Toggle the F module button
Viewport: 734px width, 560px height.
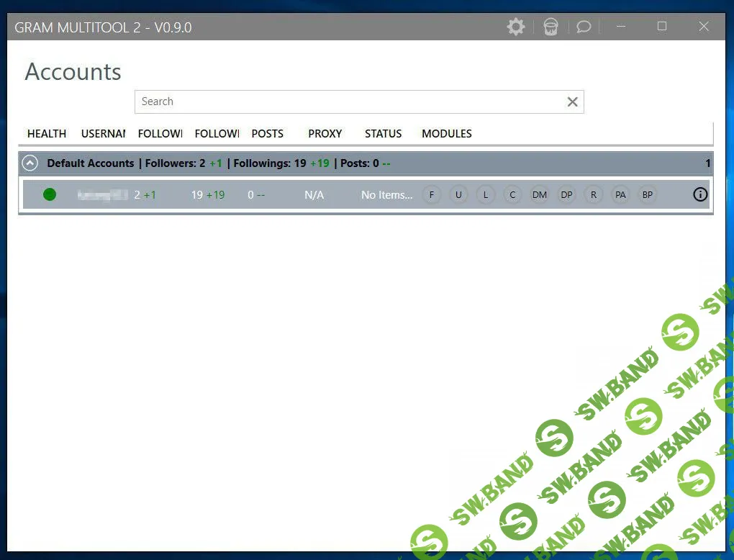[432, 194]
